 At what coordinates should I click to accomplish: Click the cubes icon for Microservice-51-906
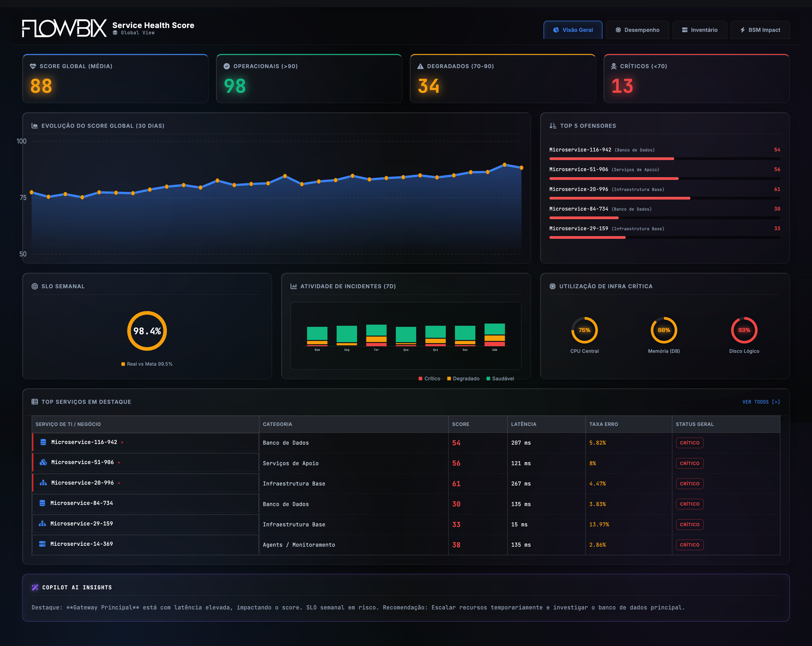tap(43, 462)
